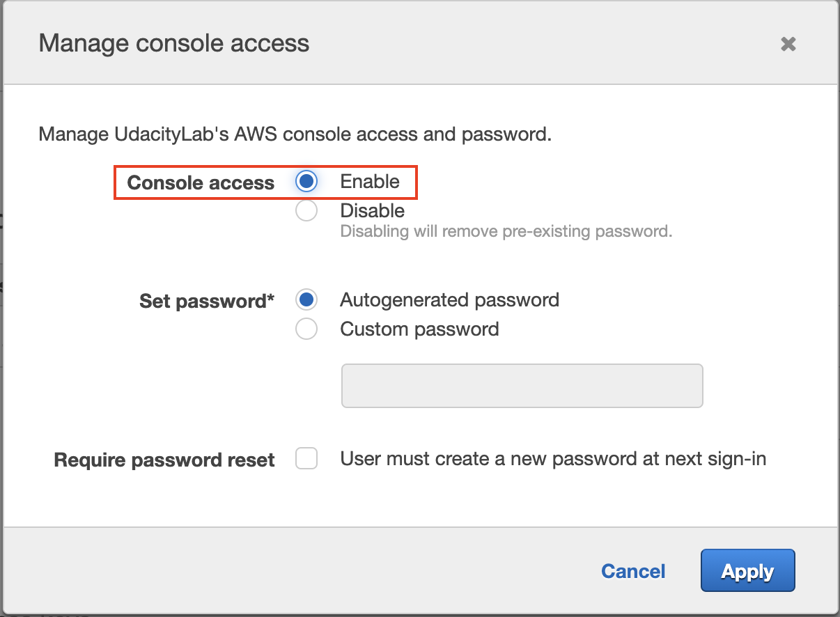Click the "Manage console access" dialog title
Screen dimensions: 840x617
(174, 43)
